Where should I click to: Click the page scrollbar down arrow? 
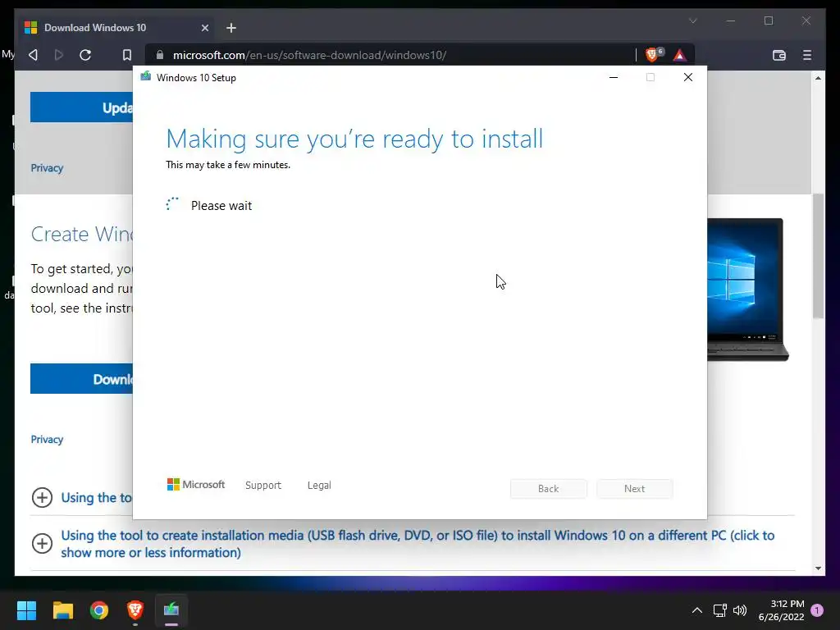818,568
